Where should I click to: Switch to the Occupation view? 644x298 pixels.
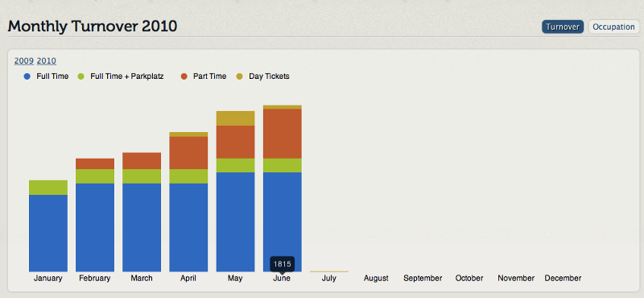pos(613,27)
